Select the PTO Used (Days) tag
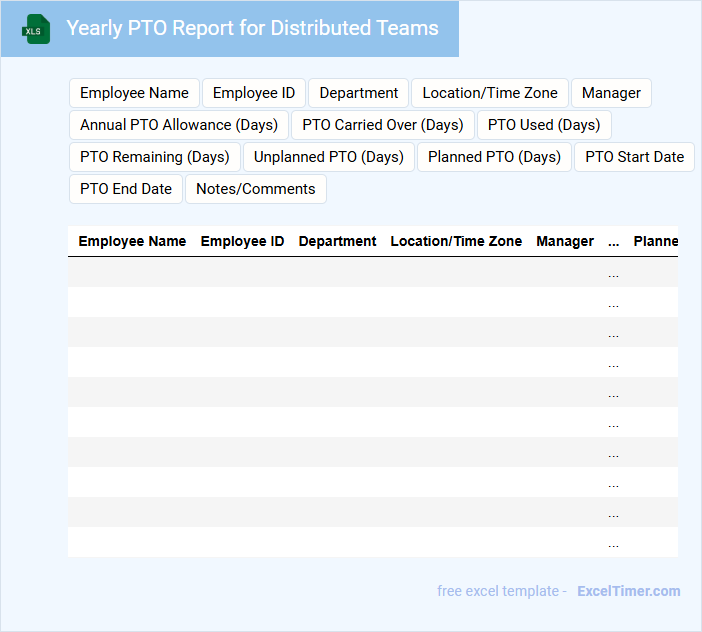 (x=544, y=125)
